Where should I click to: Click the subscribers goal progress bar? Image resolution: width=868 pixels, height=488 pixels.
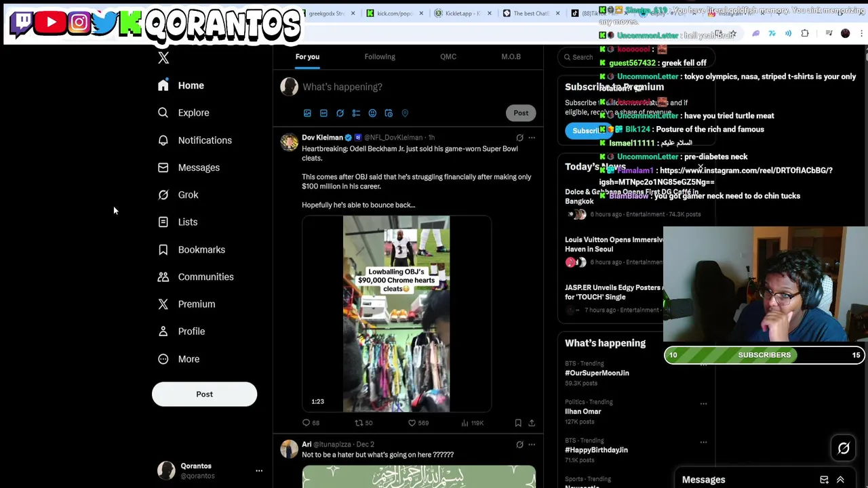[764, 355]
